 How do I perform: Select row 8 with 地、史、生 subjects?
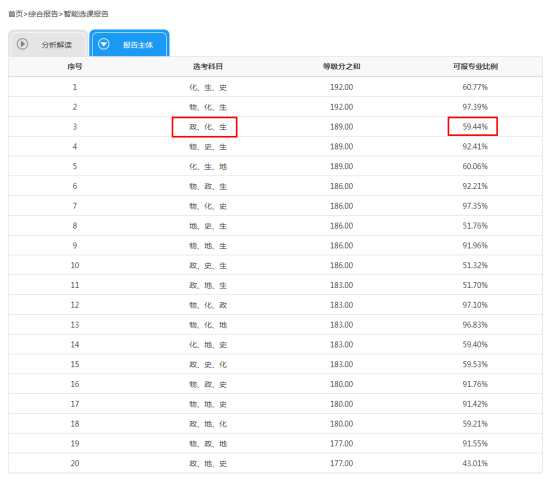click(x=275, y=226)
